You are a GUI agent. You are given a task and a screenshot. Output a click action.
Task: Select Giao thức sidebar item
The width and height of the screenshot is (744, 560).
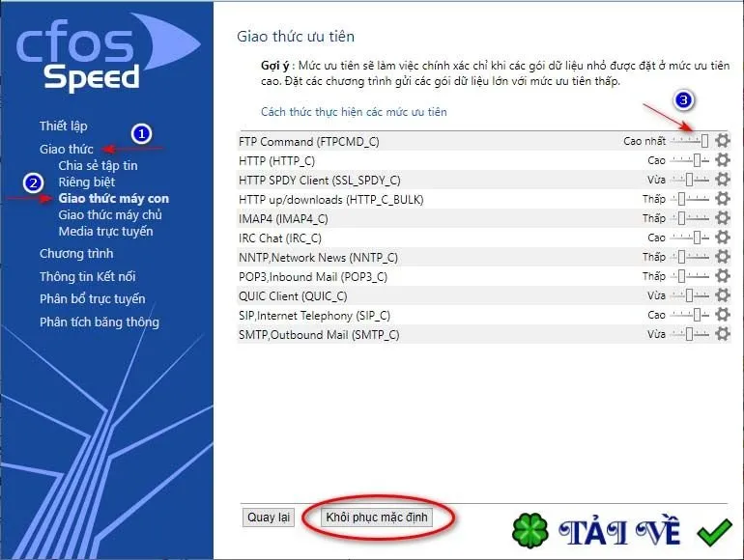tap(67, 149)
